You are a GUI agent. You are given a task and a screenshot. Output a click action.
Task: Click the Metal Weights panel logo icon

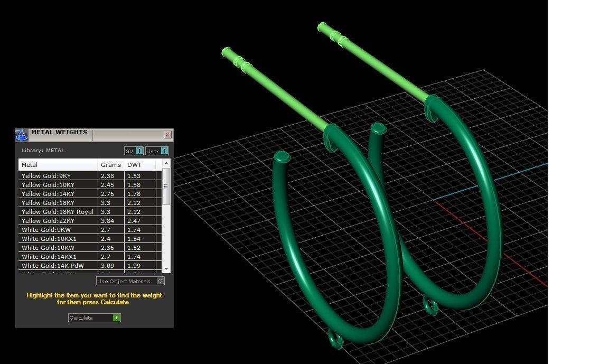[21, 135]
